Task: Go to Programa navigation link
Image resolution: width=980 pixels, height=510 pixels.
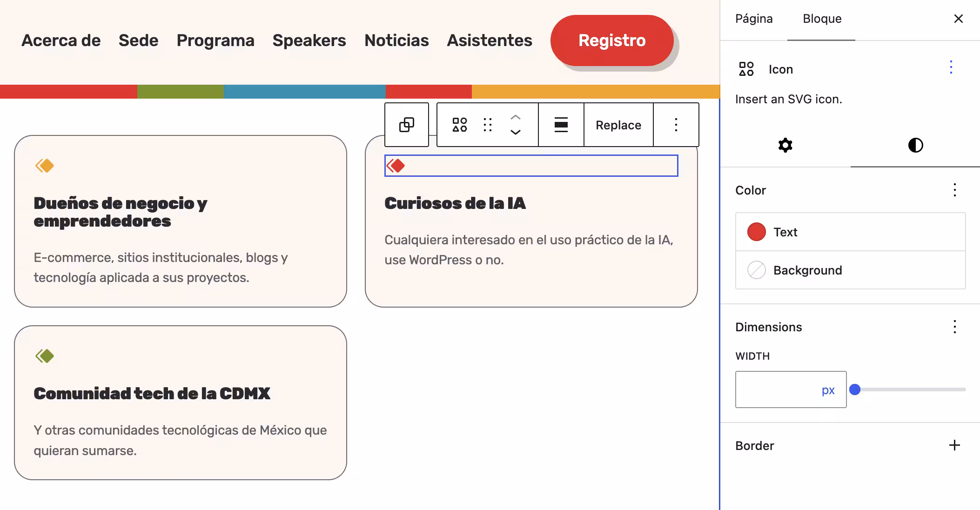Action: (215, 40)
